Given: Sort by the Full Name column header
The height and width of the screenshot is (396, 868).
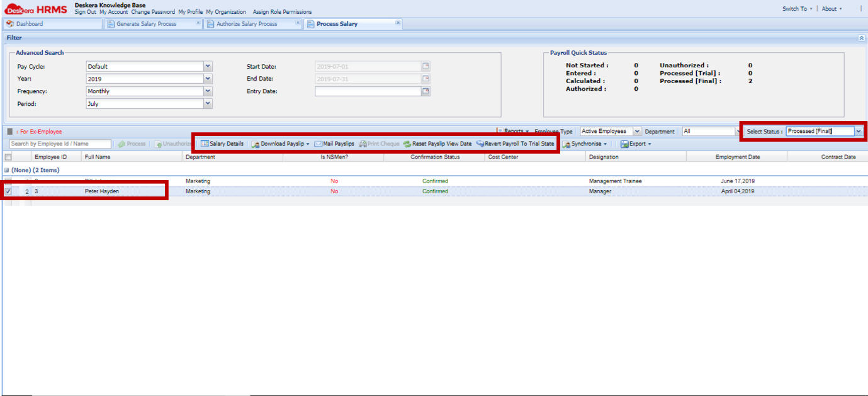Looking at the screenshot, I should (132, 157).
